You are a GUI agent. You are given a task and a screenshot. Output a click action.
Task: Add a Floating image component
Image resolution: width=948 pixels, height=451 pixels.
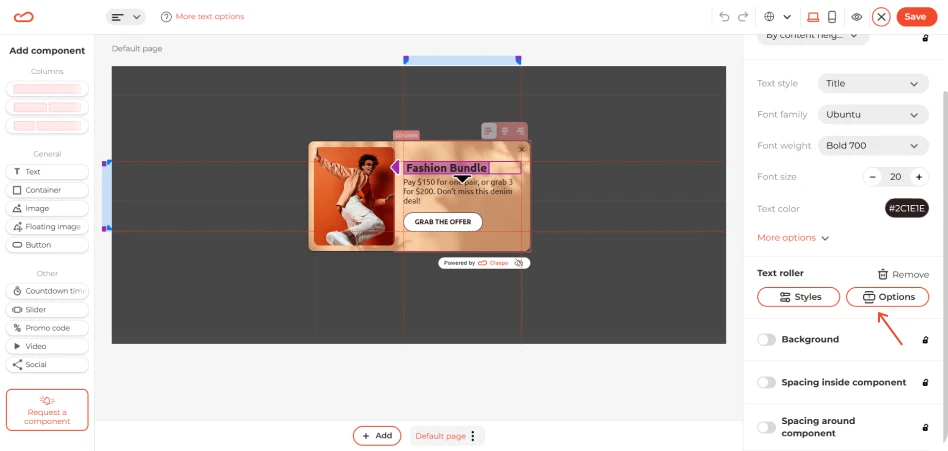47,227
